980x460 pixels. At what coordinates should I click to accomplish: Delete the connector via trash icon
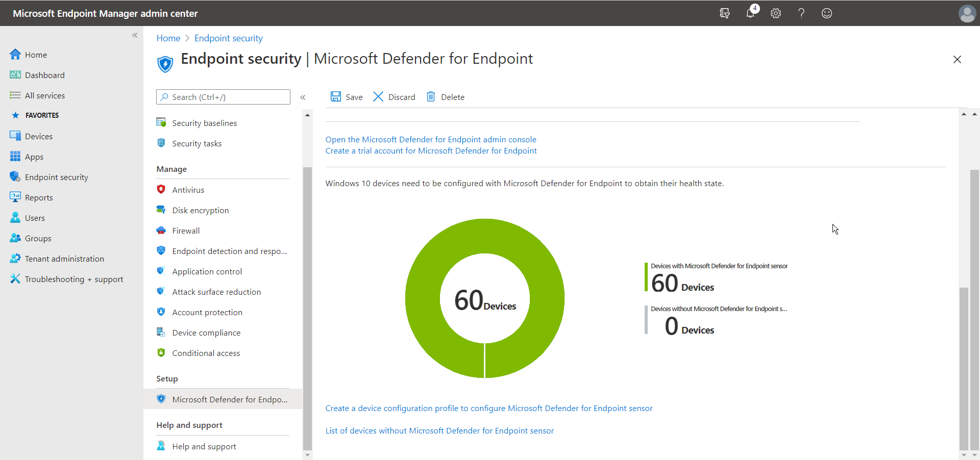(431, 96)
